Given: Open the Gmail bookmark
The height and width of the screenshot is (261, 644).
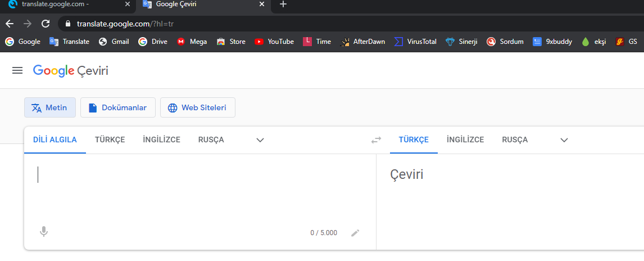Looking at the screenshot, I should 114,42.
